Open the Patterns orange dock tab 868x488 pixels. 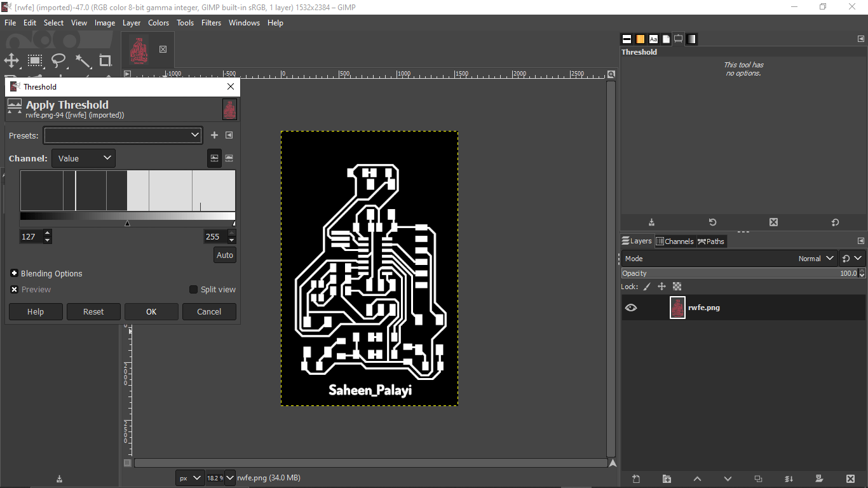point(640,39)
